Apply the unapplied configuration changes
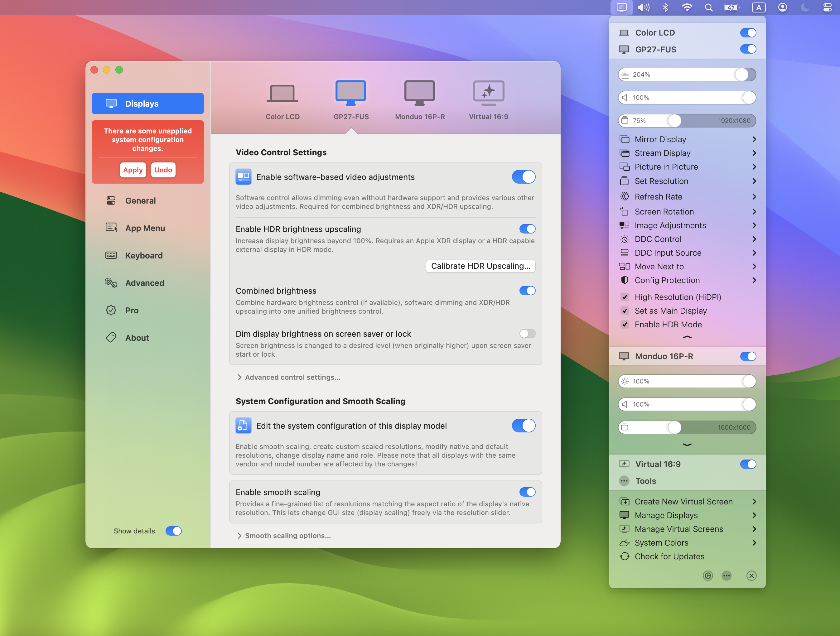This screenshot has width=840, height=636. point(133,170)
